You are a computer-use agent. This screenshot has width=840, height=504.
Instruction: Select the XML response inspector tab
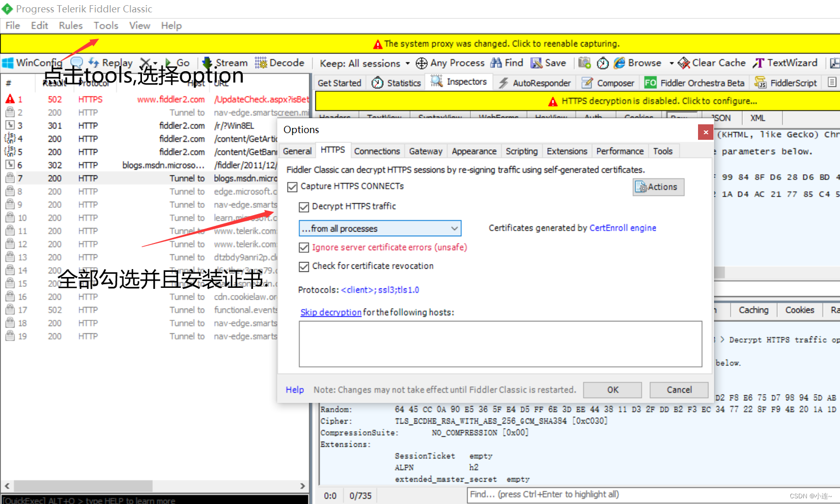tap(757, 118)
